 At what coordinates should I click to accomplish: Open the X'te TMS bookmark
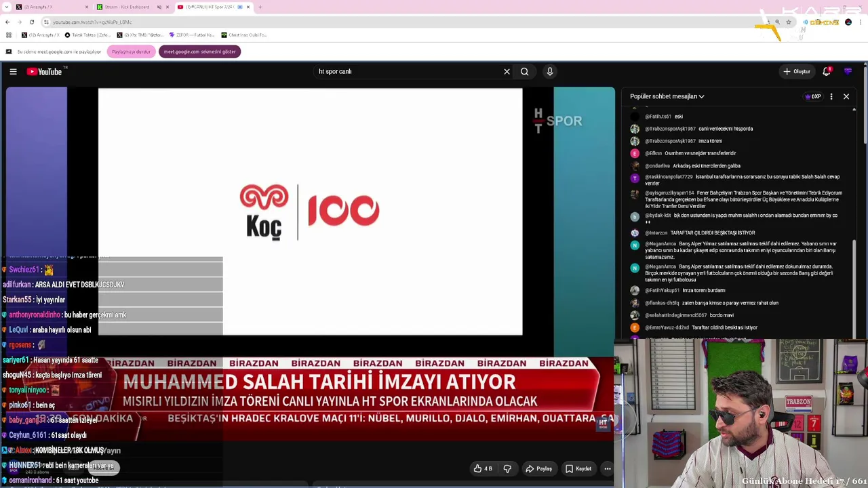coord(140,35)
